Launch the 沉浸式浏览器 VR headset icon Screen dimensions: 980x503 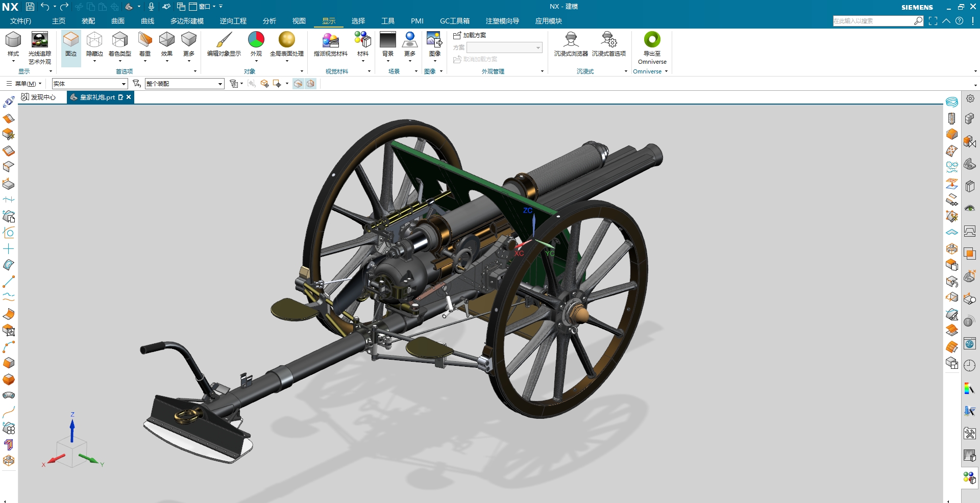(x=571, y=40)
